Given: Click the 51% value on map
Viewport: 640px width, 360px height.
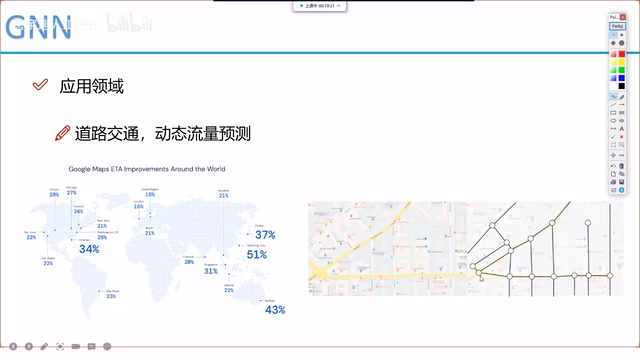Looking at the screenshot, I should [257, 255].
